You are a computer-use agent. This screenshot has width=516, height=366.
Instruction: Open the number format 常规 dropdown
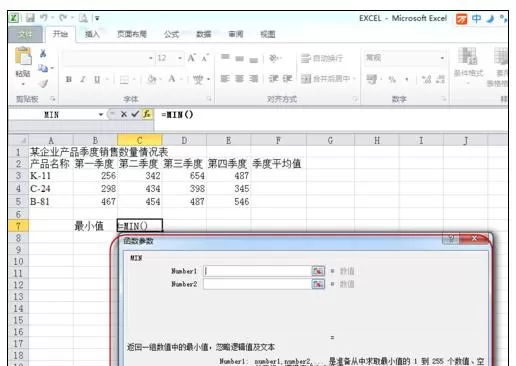pyautogui.click(x=442, y=58)
